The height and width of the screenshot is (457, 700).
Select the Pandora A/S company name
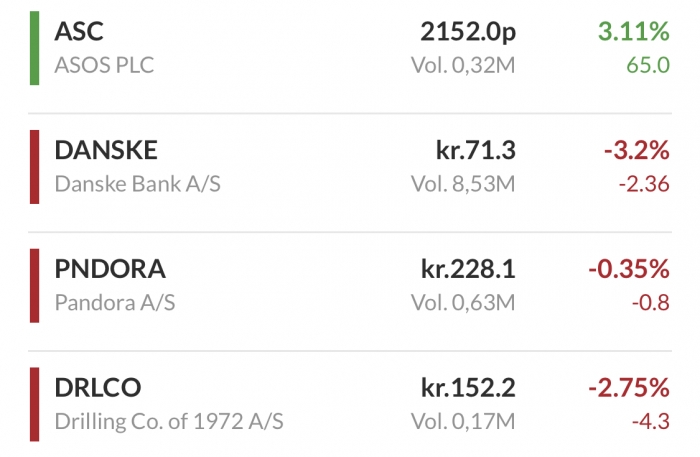tap(115, 303)
